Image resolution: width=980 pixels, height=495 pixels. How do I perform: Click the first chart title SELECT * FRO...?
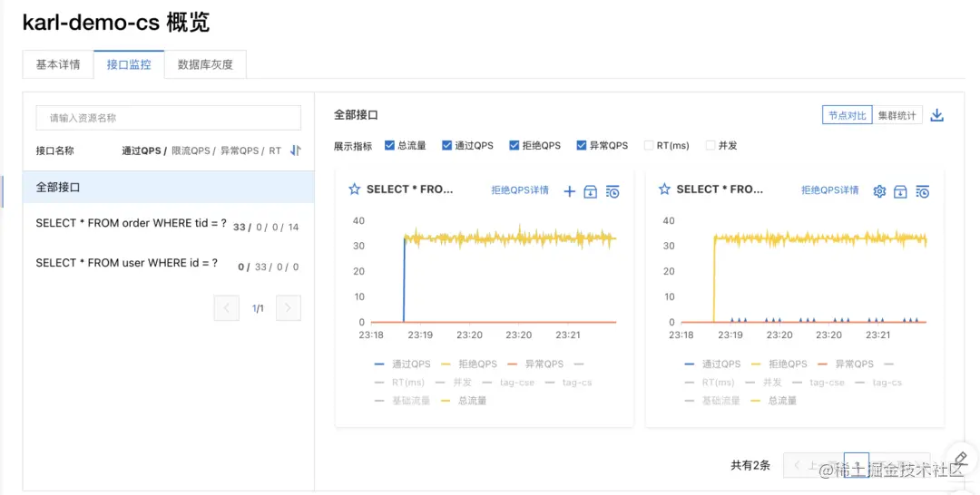coord(410,189)
